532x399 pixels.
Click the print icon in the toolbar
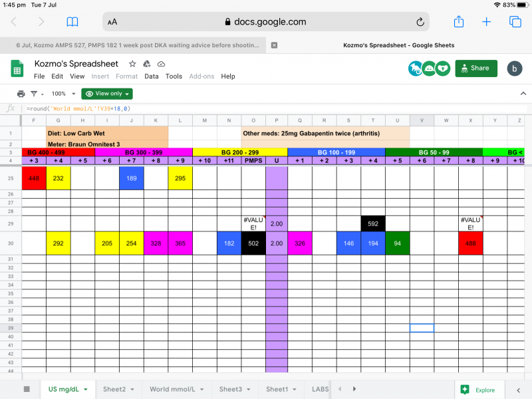click(x=21, y=94)
